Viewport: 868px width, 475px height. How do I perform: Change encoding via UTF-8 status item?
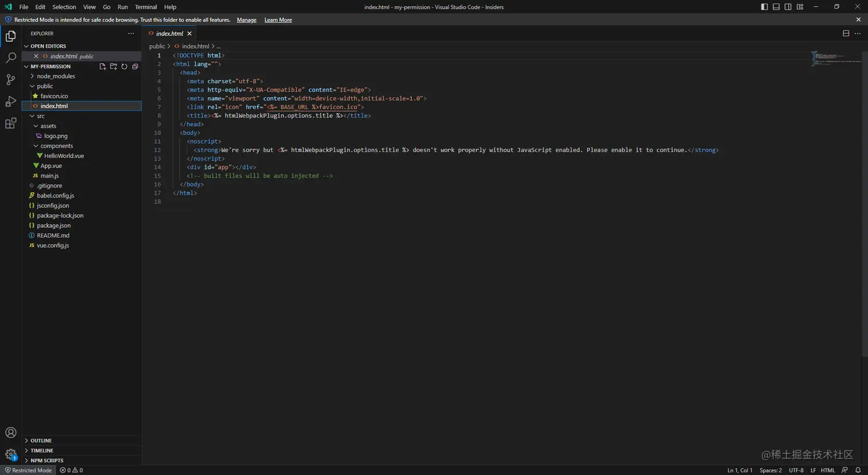[x=796, y=470]
